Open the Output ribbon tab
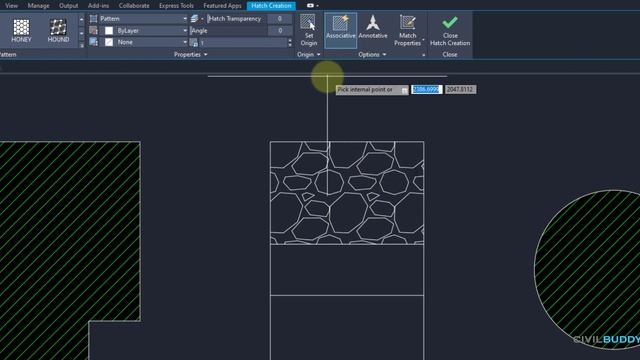 click(x=69, y=6)
